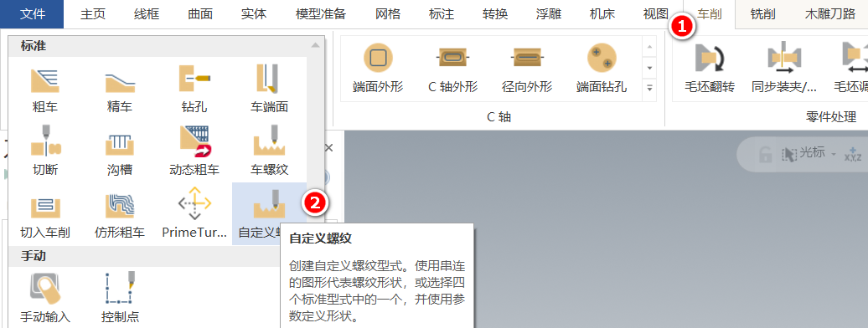The width and height of the screenshot is (868, 328).
Task: Open the 文件 file menu
Action: point(32,14)
